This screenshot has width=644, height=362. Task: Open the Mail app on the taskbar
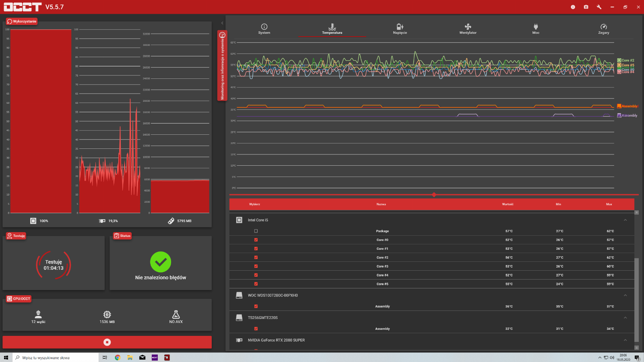142,358
